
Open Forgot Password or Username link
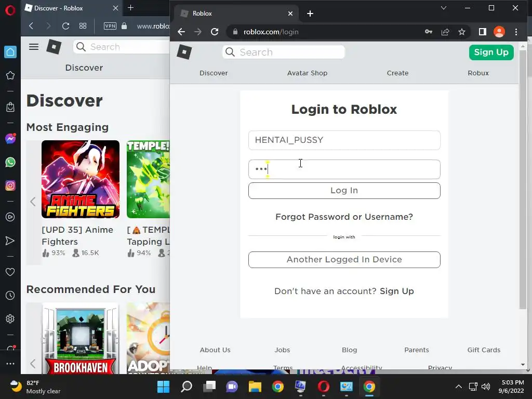[344, 217]
